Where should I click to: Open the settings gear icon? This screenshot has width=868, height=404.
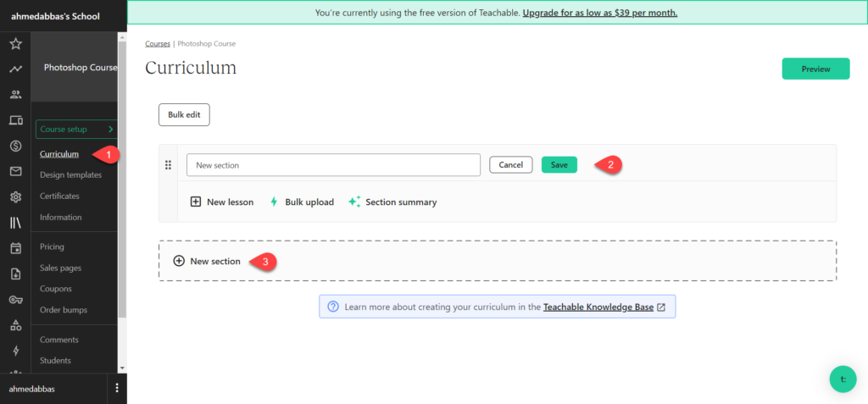point(15,197)
